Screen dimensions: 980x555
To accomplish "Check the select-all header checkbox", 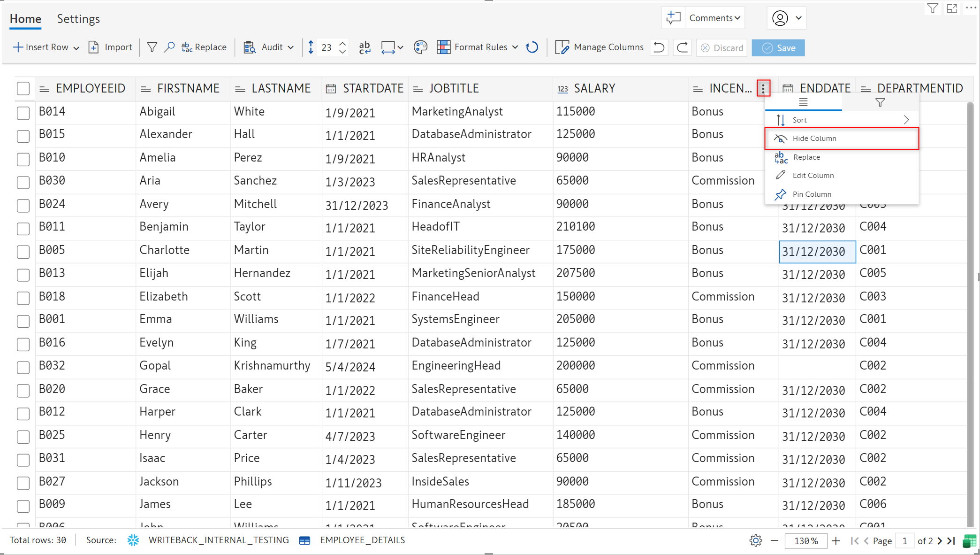I will click(x=23, y=88).
